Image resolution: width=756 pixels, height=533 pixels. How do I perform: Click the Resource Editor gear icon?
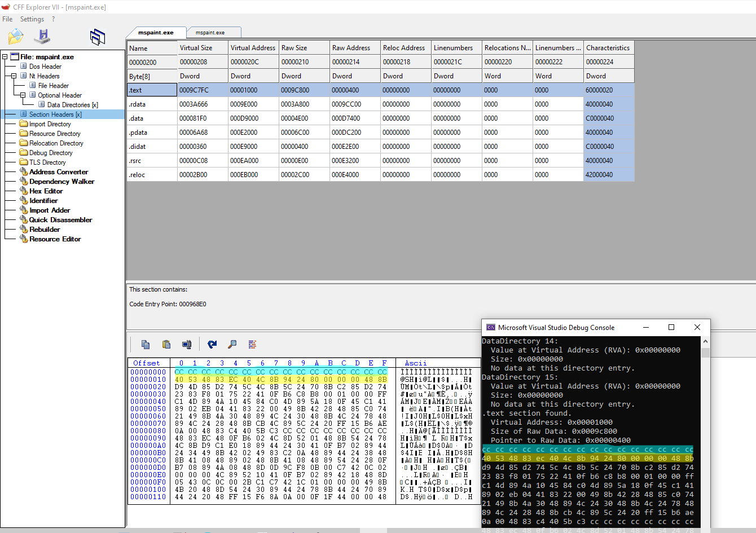(24, 239)
